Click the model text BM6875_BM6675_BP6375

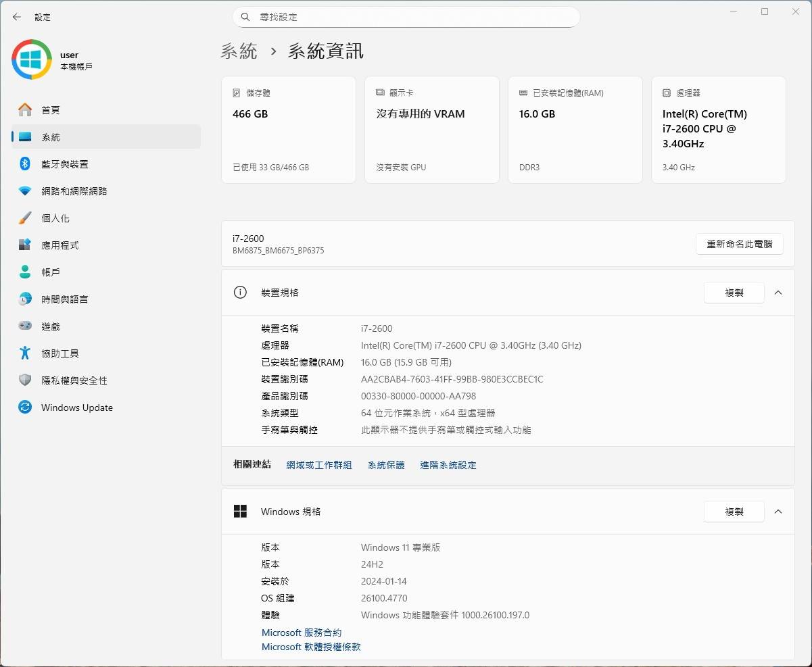279,251
